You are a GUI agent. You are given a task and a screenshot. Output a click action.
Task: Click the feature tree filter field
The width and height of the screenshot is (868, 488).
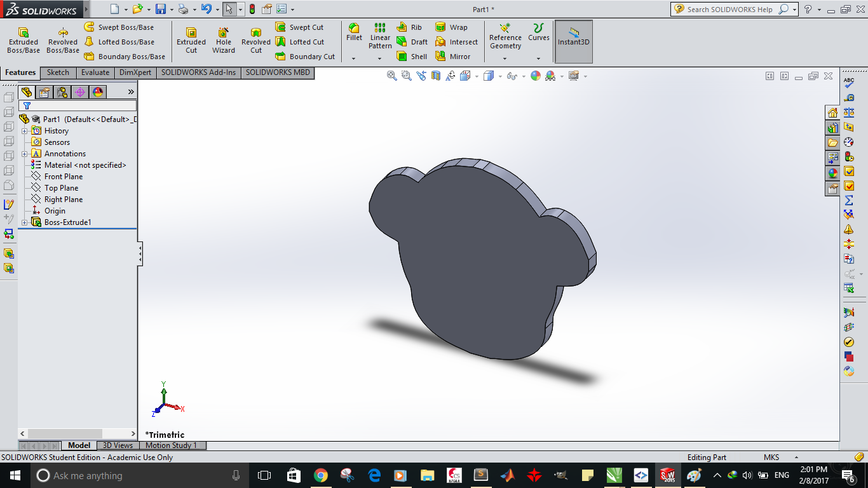click(78, 106)
